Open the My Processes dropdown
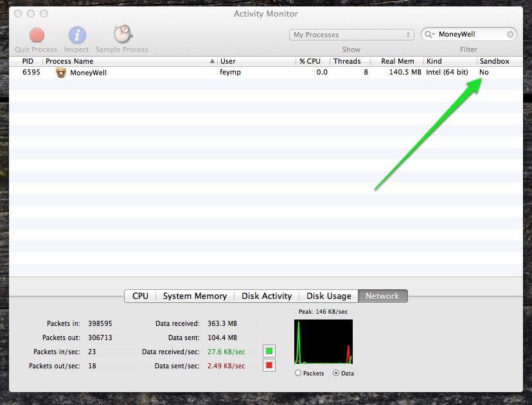Viewport: 532px width, 405px height. [352, 35]
